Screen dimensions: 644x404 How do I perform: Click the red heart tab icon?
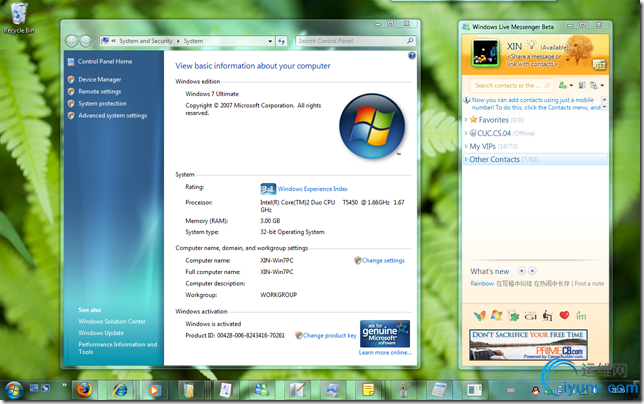tap(564, 315)
